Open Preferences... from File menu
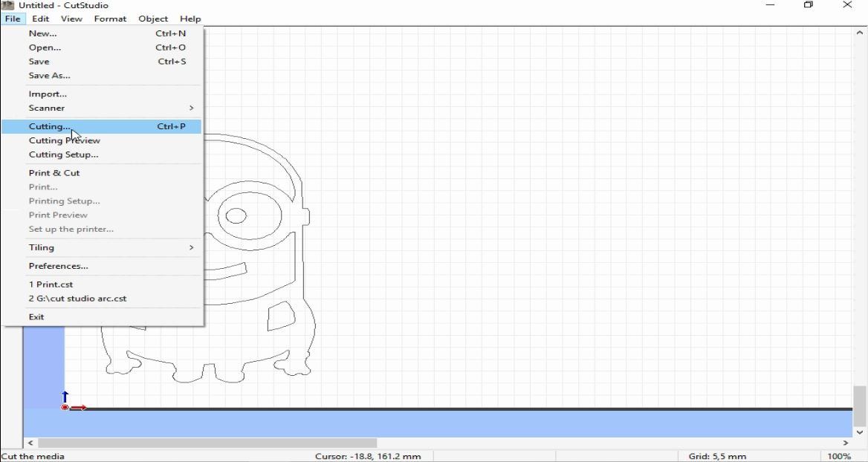Screen dimensions: 868x462 click(x=101, y=266)
